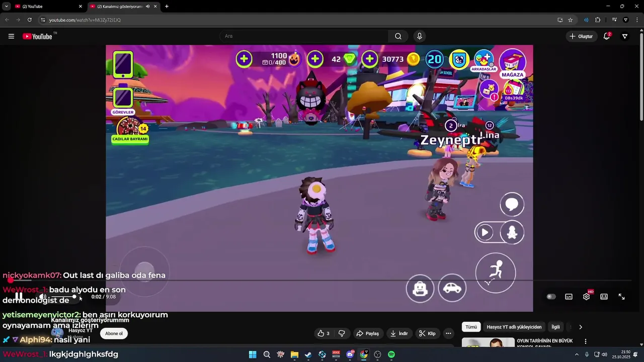Select the Tümü filter chip
The height and width of the screenshot is (362, 644).
click(471, 327)
